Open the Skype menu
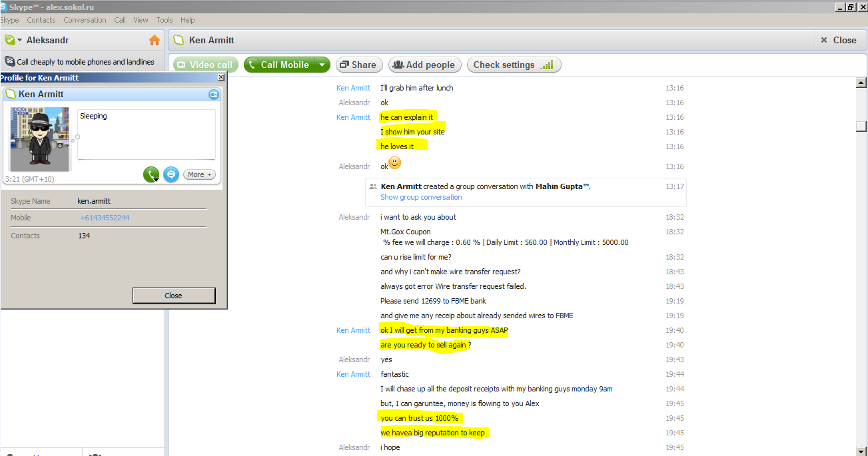Image resolution: width=868 pixels, height=456 pixels. click(10, 20)
